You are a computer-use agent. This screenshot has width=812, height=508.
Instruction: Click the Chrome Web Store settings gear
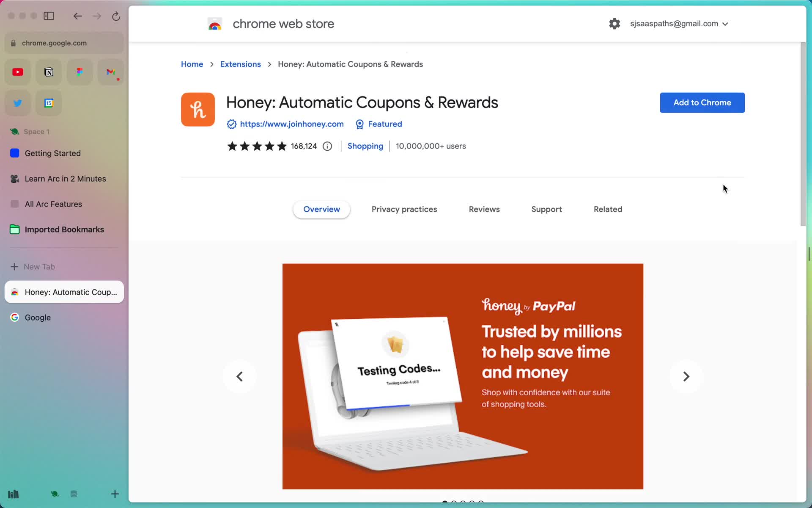click(614, 23)
